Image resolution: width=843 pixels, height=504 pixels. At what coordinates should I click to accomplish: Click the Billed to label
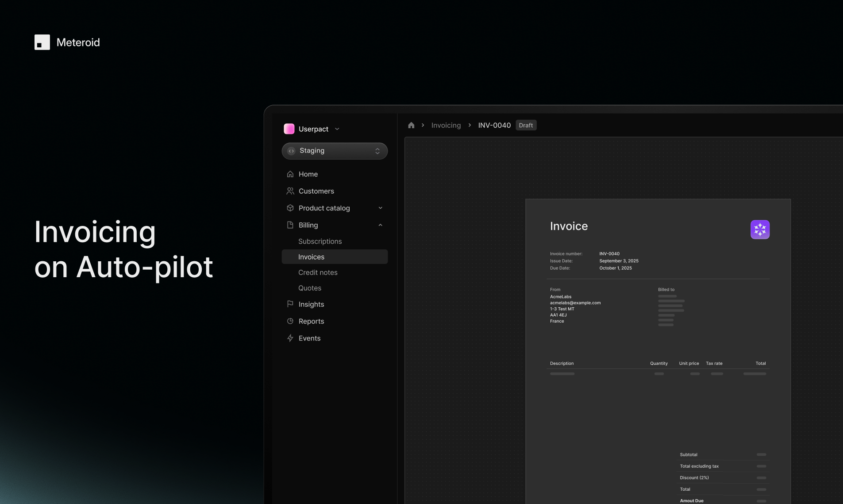point(666,290)
